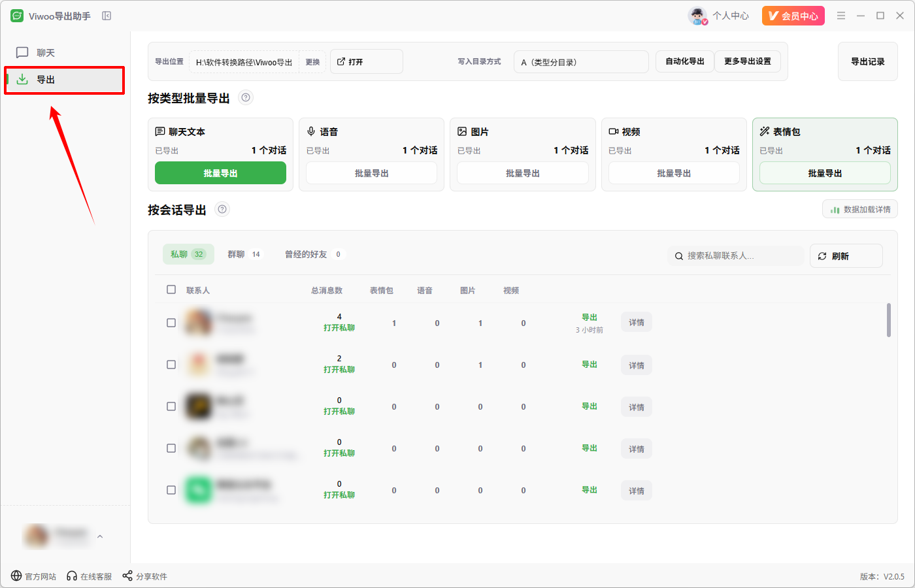Open the hamburger menu in title bar
The image size is (915, 588).
point(841,16)
